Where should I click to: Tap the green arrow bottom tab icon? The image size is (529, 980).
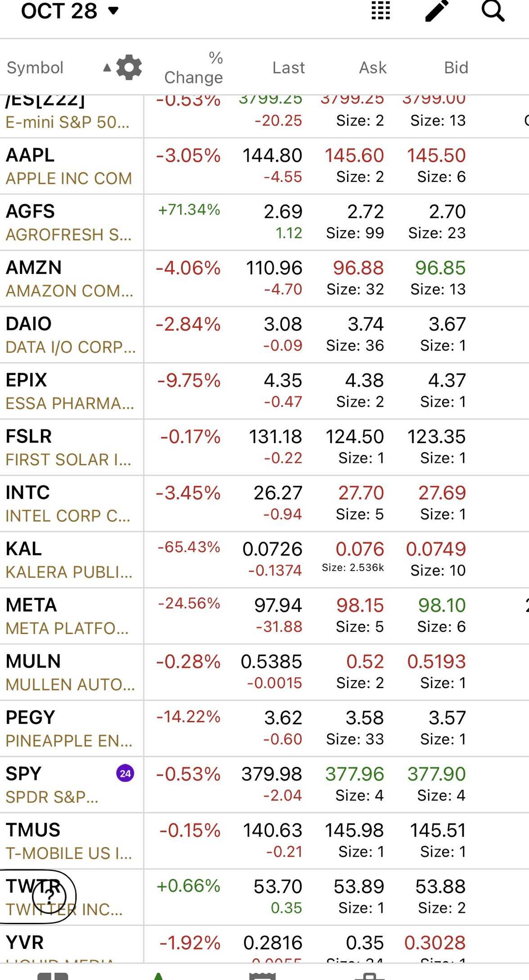coord(158,975)
